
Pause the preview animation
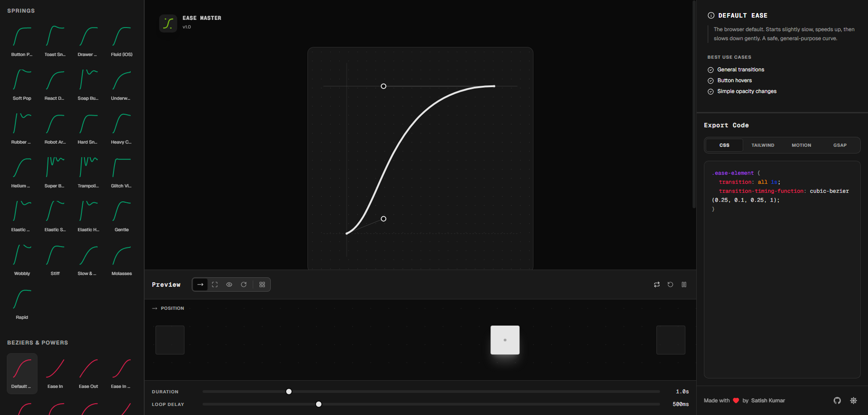pyautogui.click(x=684, y=284)
